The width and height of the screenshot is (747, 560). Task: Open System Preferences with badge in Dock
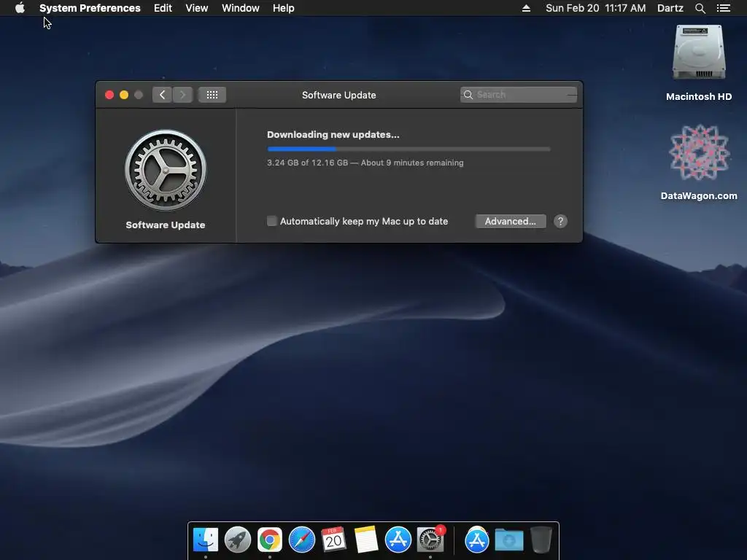(x=430, y=540)
